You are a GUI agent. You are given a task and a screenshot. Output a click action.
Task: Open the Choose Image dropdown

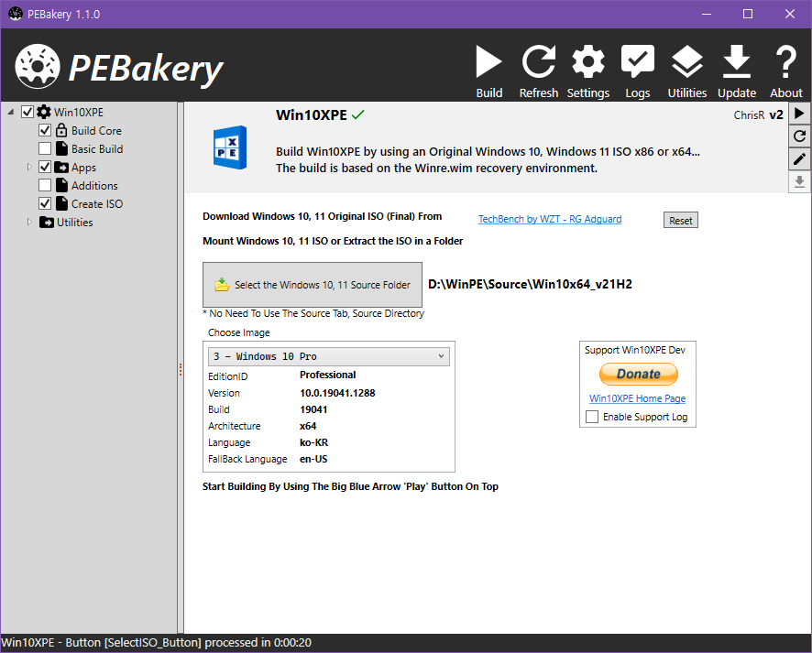tap(329, 356)
